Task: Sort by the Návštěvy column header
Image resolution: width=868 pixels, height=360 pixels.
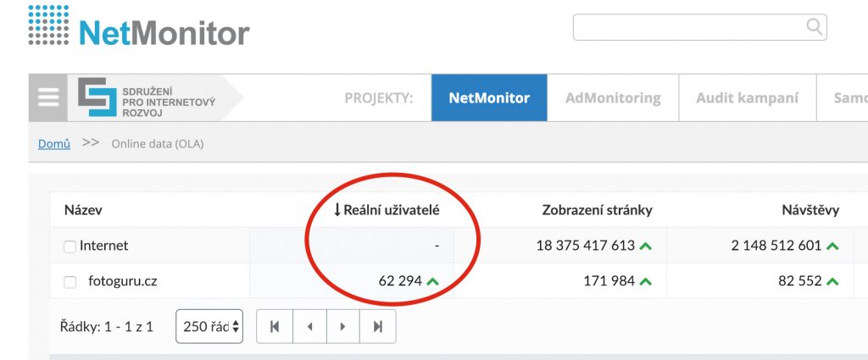Action: point(817,210)
